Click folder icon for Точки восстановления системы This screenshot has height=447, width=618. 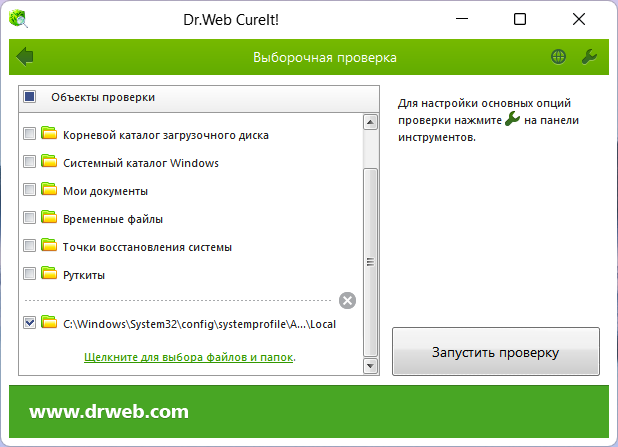click(49, 245)
